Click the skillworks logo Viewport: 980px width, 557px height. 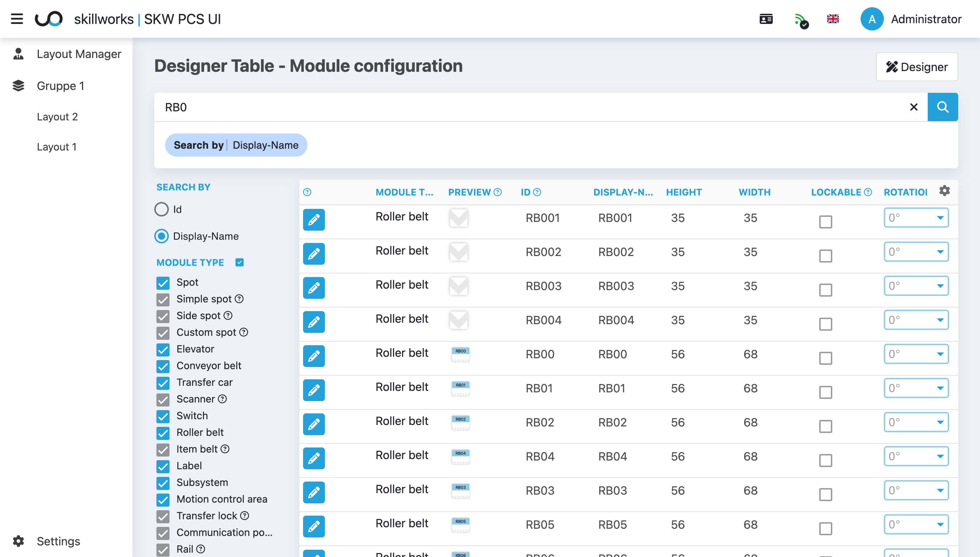pyautogui.click(x=50, y=19)
